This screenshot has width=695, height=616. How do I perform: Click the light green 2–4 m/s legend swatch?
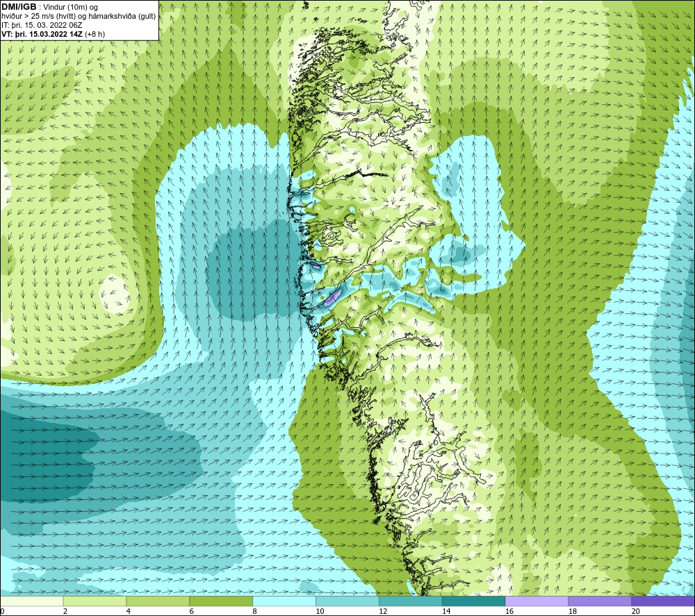pyautogui.click(x=95, y=601)
